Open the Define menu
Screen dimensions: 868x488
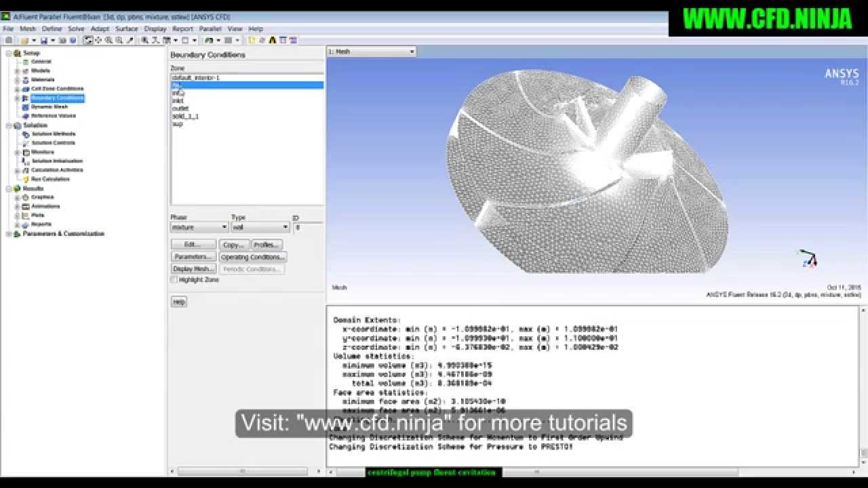52,29
